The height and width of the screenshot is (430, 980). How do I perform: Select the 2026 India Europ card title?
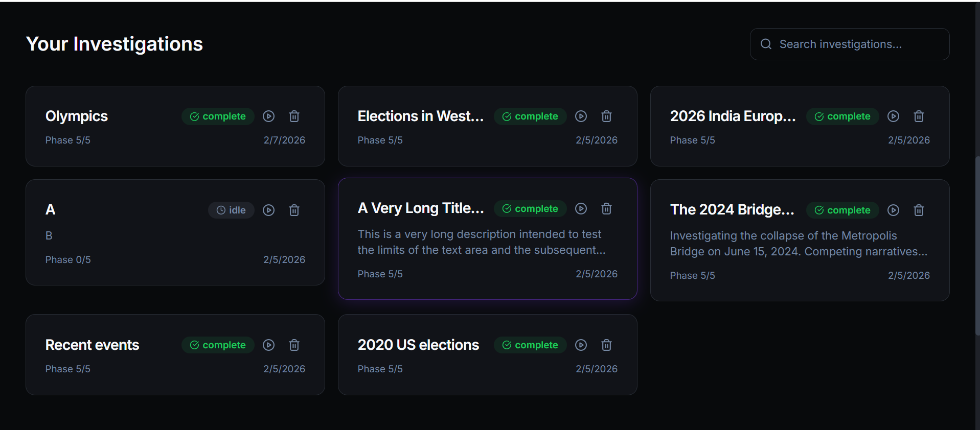[733, 116]
